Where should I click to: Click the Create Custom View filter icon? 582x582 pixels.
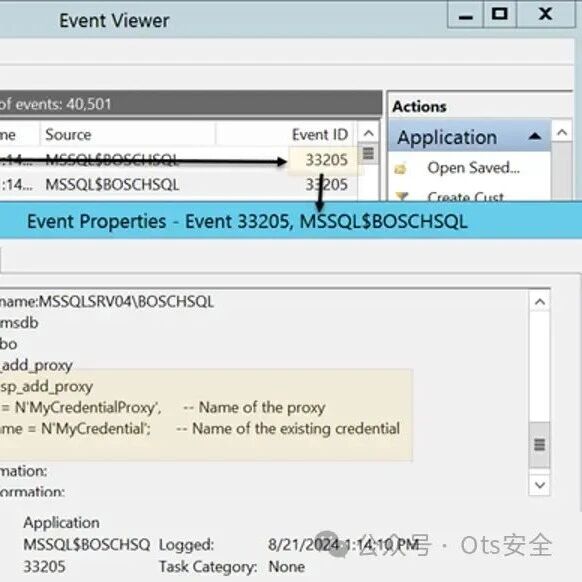[x=401, y=196]
